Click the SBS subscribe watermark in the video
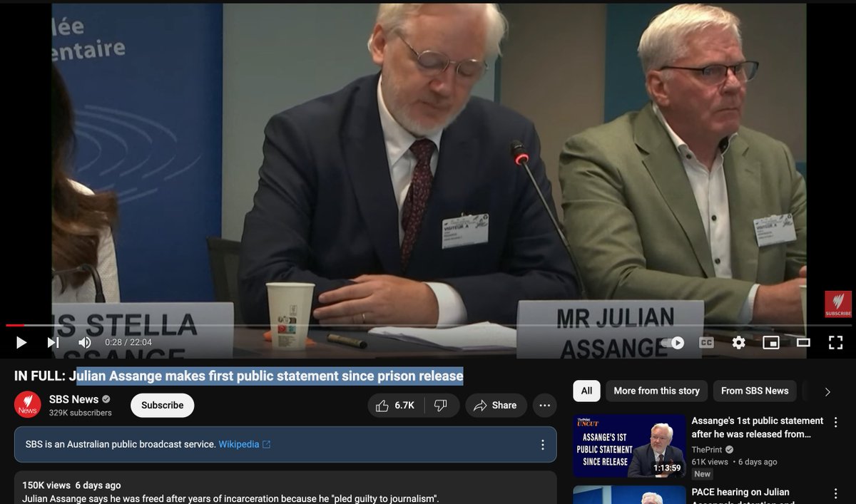Screen dimensions: 856x504 (838, 304)
